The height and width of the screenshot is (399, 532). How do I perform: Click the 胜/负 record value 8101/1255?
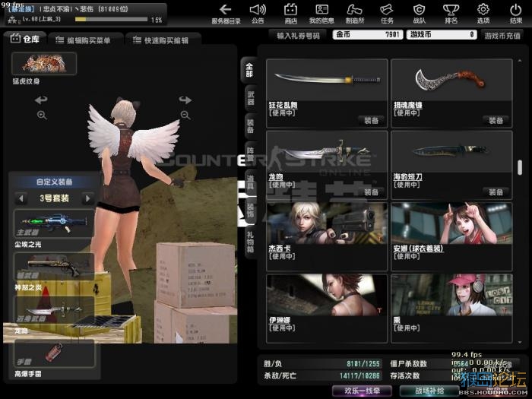pyautogui.click(x=363, y=364)
